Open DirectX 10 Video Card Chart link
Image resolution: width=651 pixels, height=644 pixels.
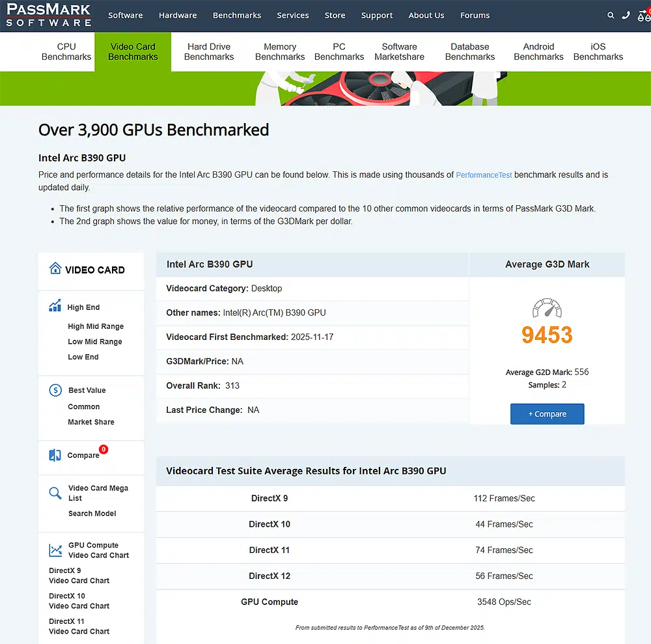[x=79, y=600]
